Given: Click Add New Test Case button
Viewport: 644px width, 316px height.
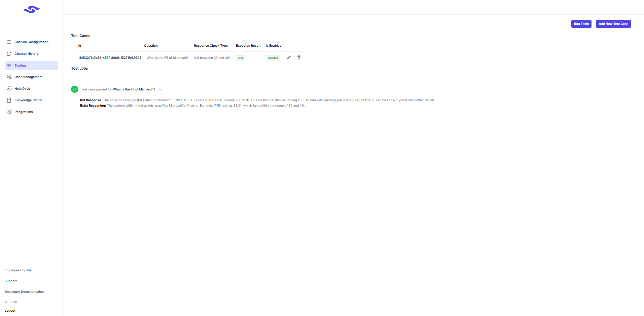Looking at the screenshot, I should pos(613,24).
